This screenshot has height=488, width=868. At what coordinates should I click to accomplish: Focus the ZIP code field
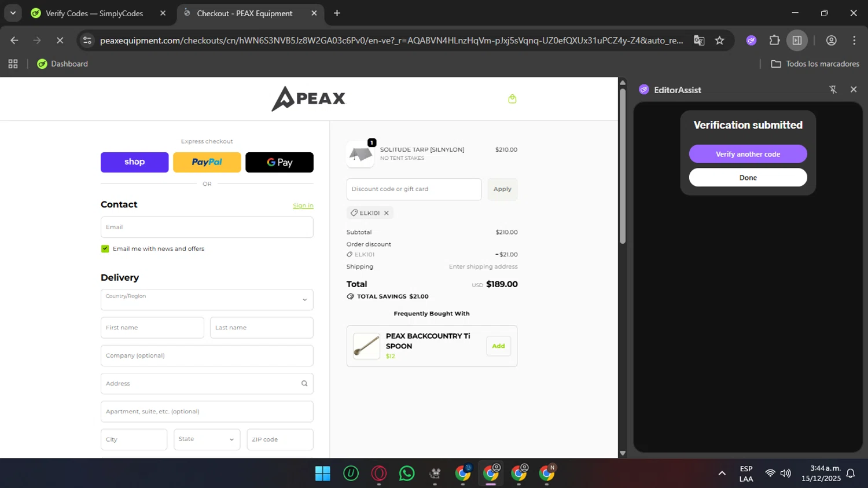(280, 439)
